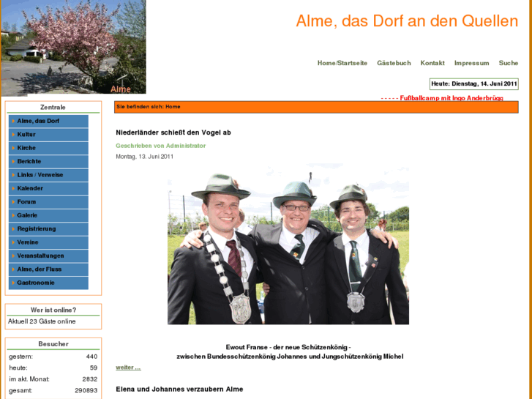The height and width of the screenshot is (399, 532).
Task: Click the 'gestern: 440' visitor row
Action: [53, 357]
